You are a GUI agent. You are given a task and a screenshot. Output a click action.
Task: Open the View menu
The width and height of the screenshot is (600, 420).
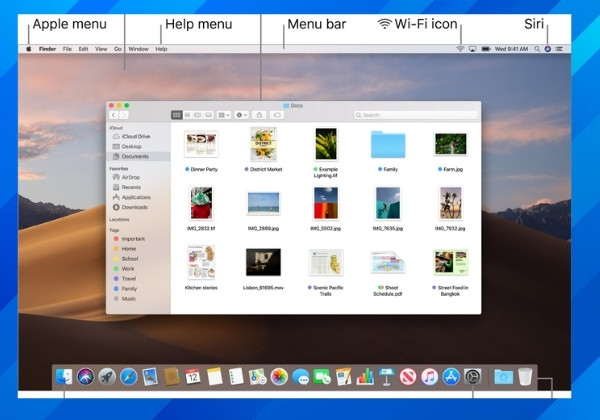pos(101,49)
